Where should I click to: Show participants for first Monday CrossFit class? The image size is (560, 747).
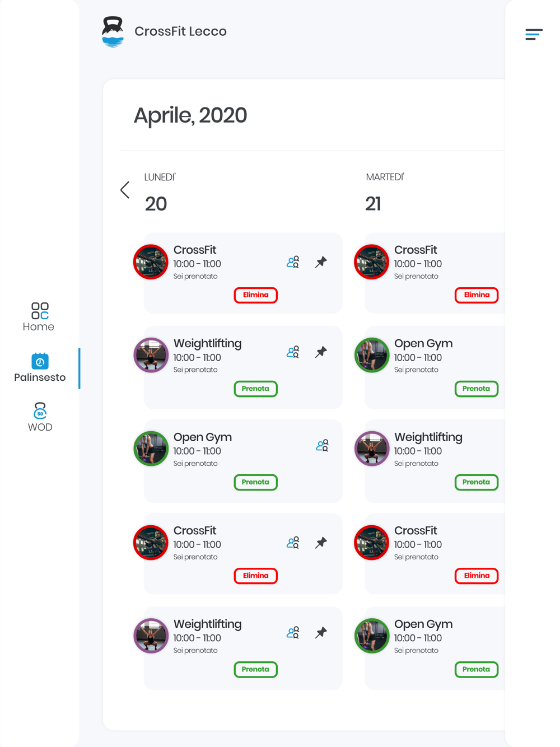tap(293, 262)
